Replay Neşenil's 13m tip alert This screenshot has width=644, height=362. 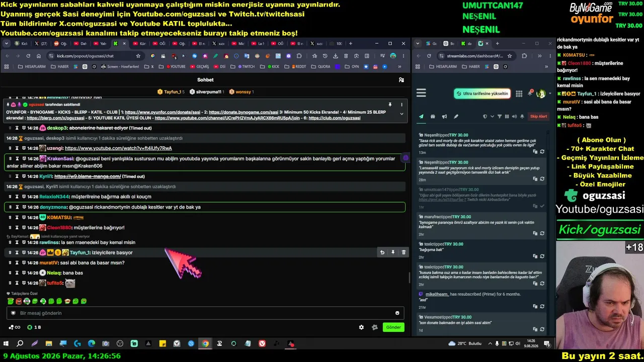(542, 151)
